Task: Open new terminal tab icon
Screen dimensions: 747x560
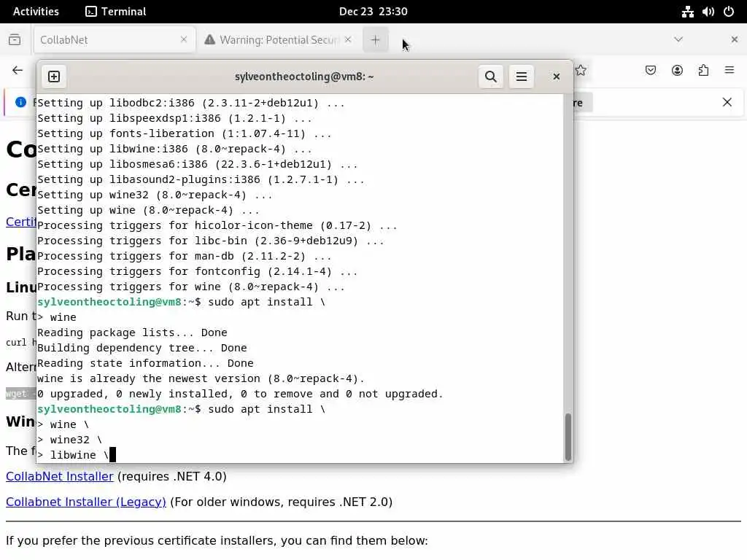Action: click(x=54, y=77)
